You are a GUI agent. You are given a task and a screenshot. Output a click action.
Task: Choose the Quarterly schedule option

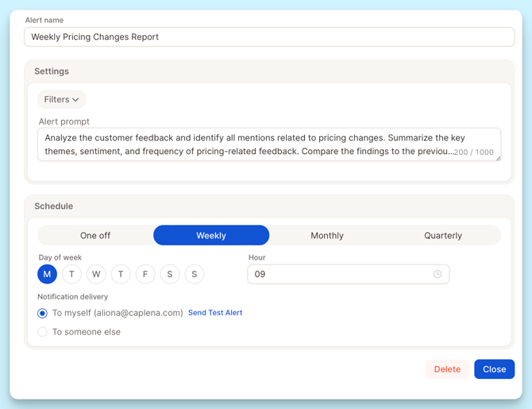442,235
